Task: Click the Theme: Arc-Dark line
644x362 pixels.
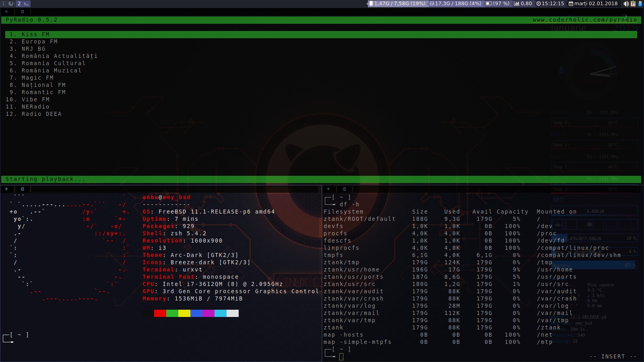Action: click(x=190, y=255)
